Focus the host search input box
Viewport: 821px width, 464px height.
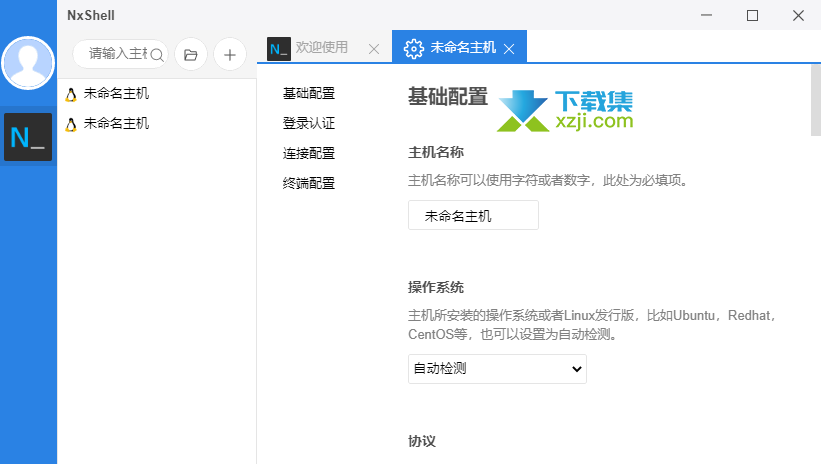click(118, 54)
